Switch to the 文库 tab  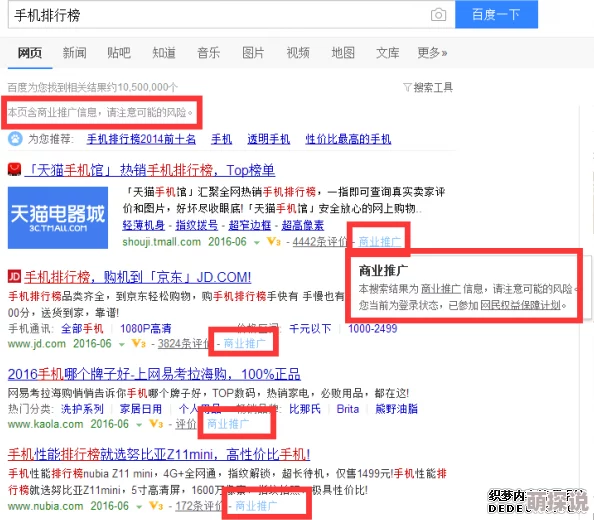click(x=388, y=53)
